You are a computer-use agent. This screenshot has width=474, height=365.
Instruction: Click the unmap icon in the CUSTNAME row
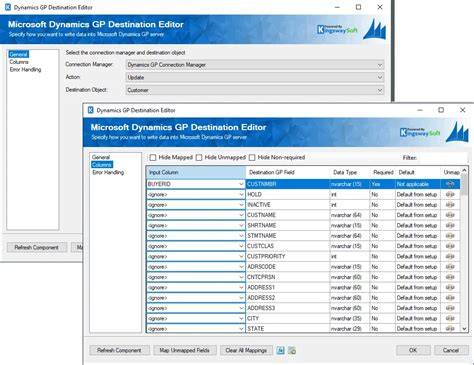[x=450, y=215]
